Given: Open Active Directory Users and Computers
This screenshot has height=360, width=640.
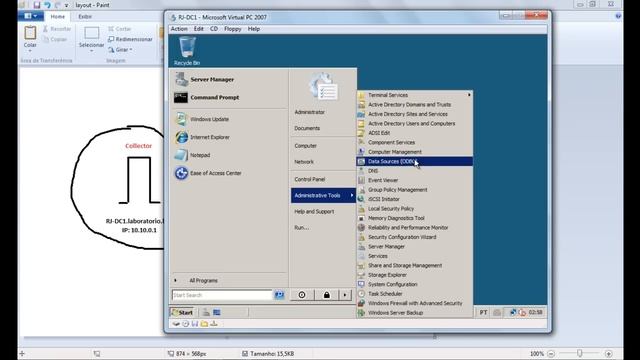Looking at the screenshot, I should pos(415,123).
